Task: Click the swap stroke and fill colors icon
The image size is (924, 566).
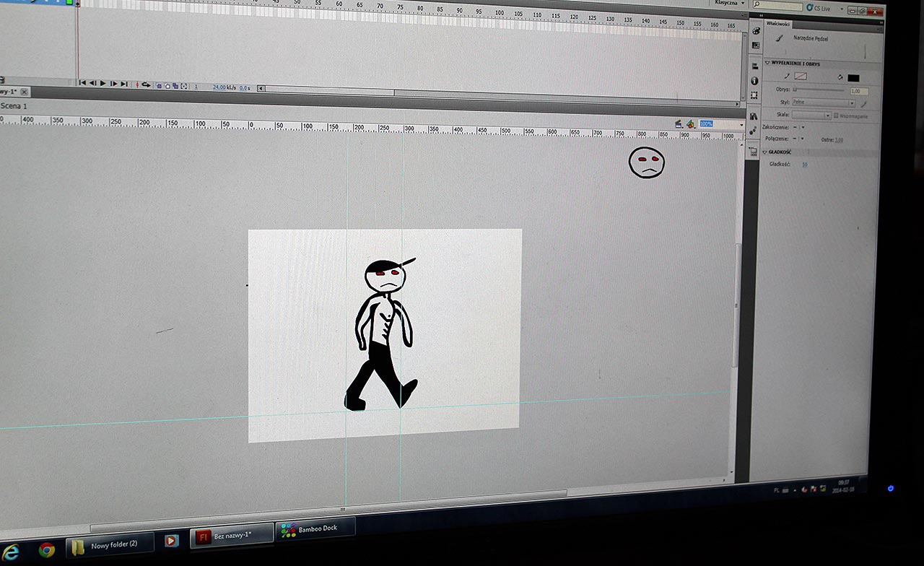Action: pos(840,77)
